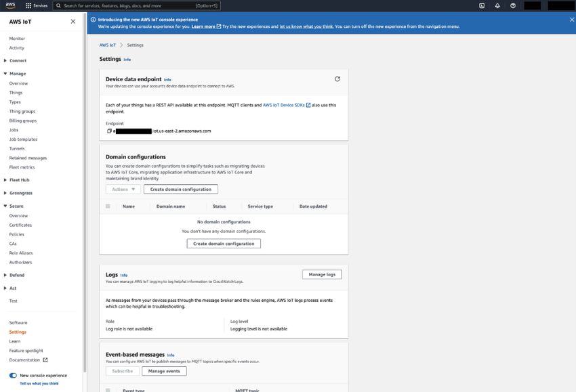Open the AWS IoT Device SDKs link
576x392 pixels.
click(x=283, y=105)
